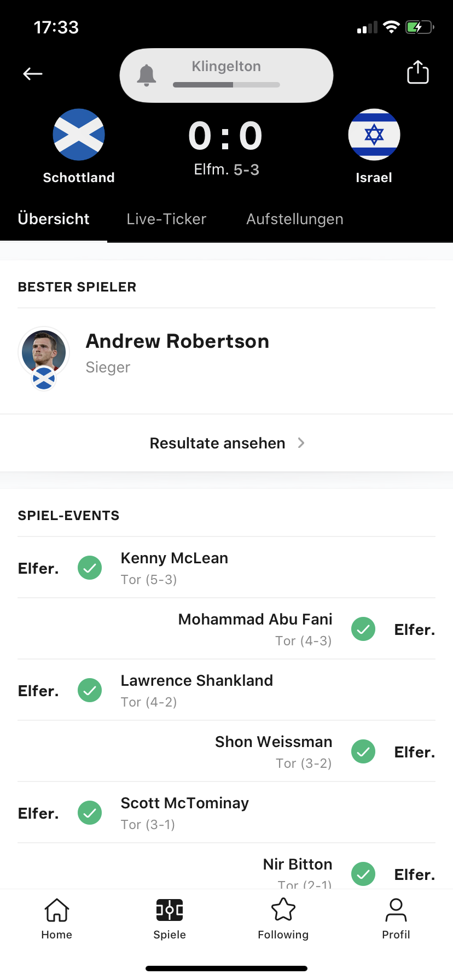Click the Klingelton volume slider bar

(x=226, y=85)
